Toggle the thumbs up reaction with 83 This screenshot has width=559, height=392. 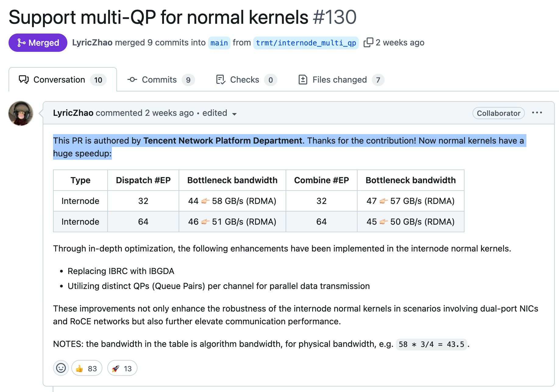click(x=87, y=368)
